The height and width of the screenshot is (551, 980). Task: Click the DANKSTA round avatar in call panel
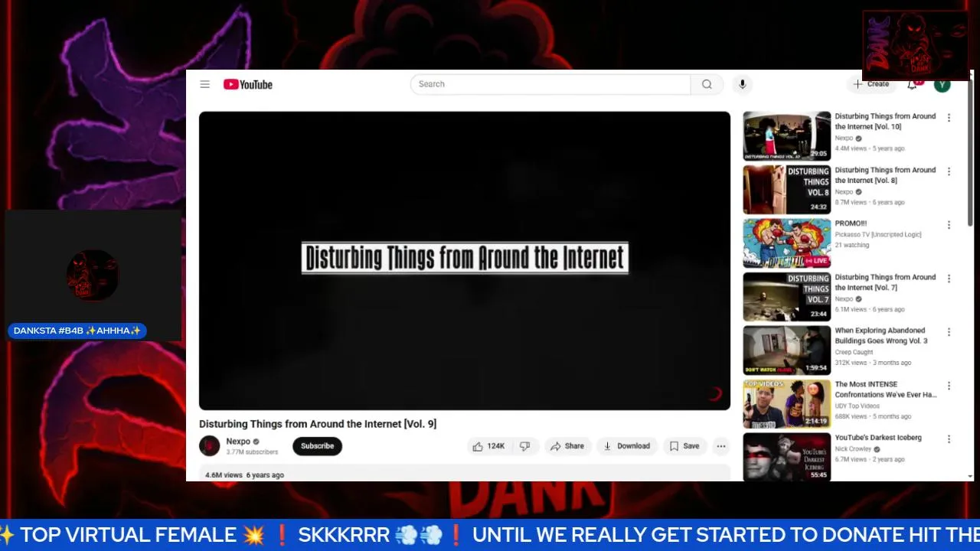93,275
